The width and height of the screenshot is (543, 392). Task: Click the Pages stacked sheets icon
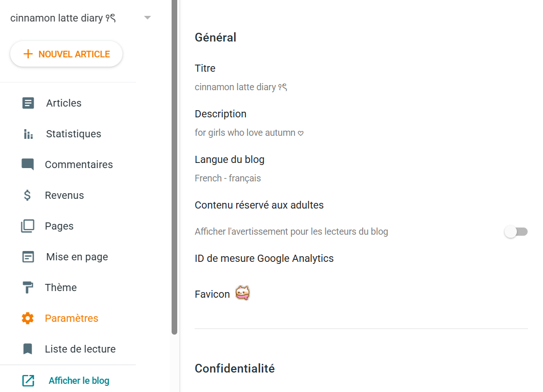28,226
